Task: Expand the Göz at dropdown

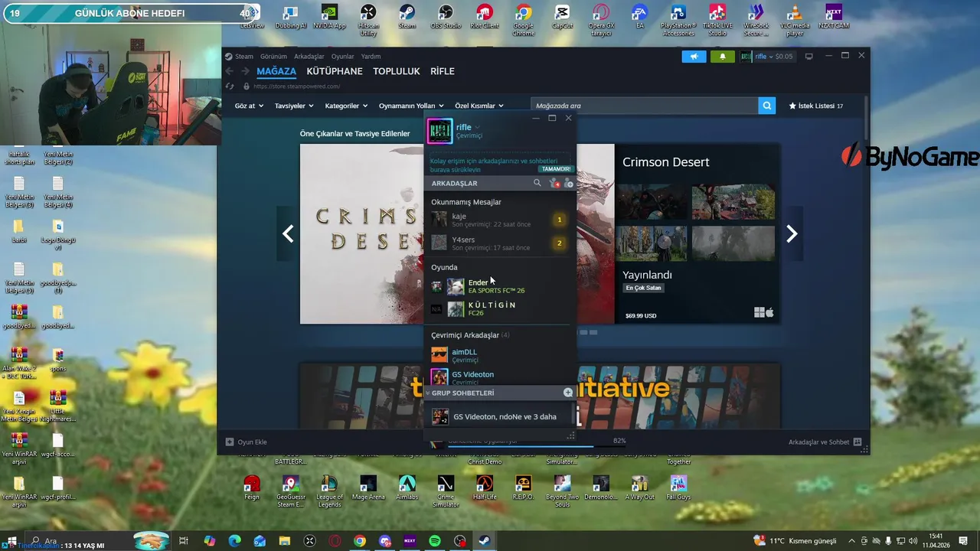Action: pos(248,106)
